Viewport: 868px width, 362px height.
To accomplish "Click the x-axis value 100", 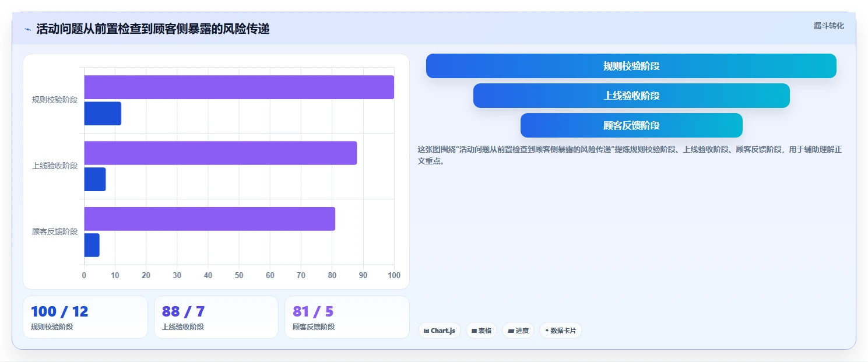I will (394, 275).
